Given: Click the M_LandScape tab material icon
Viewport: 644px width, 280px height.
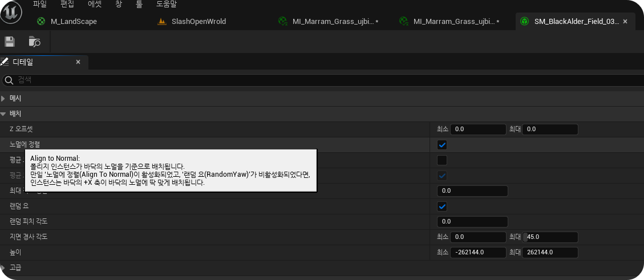Looking at the screenshot, I should [x=41, y=21].
